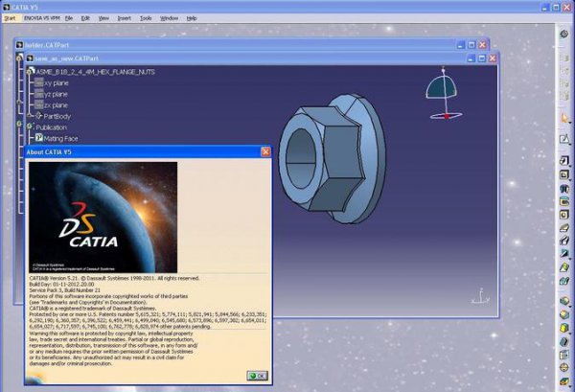Click the Part Design workbench icon
This screenshot has width=575, height=392.
click(564, 34)
